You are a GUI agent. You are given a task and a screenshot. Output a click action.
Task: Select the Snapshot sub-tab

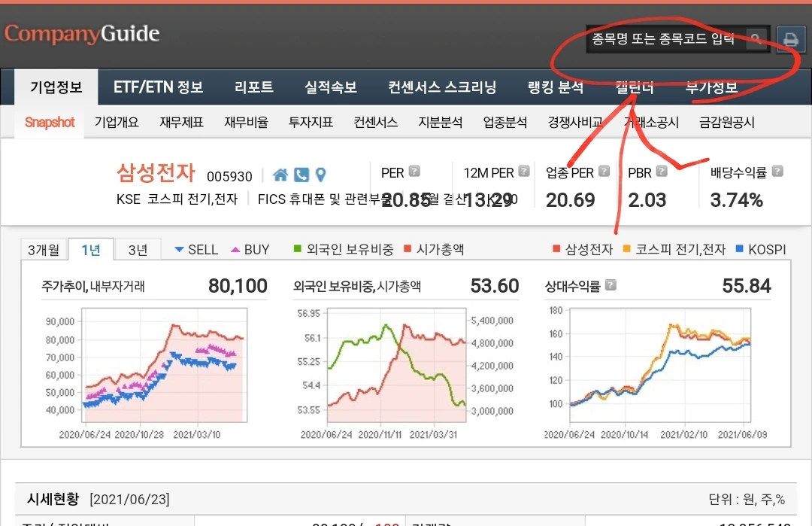click(50, 123)
